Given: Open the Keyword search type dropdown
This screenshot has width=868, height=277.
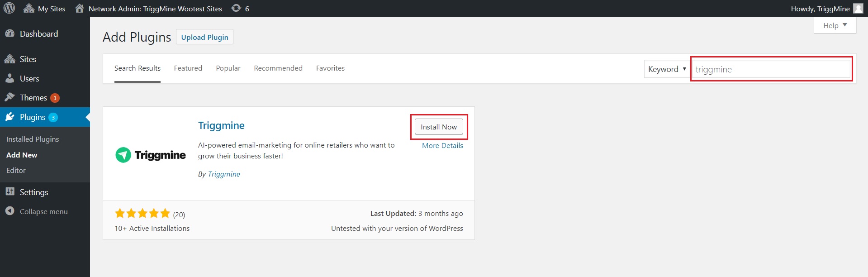Looking at the screenshot, I should tap(667, 69).
